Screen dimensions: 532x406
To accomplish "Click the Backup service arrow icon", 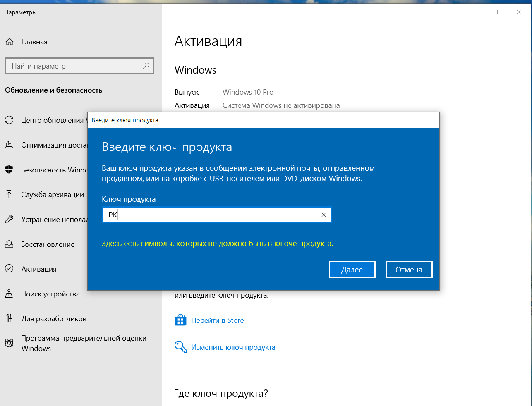I will [9, 194].
